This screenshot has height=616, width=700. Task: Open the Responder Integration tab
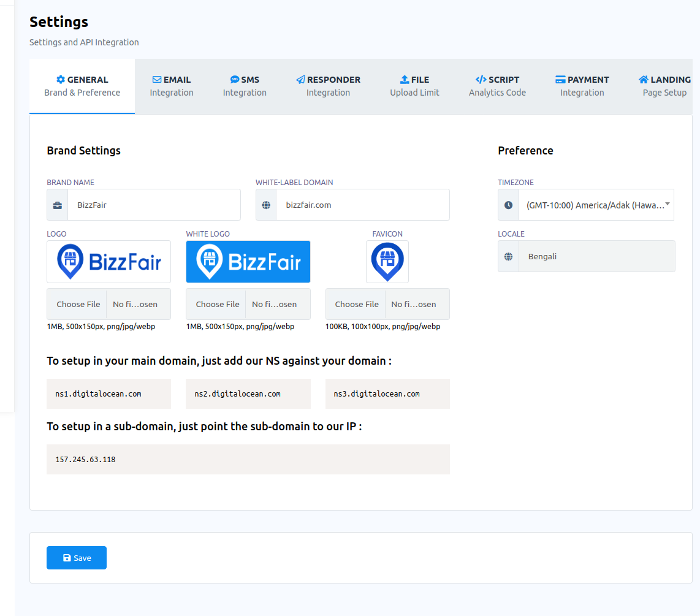click(x=328, y=86)
